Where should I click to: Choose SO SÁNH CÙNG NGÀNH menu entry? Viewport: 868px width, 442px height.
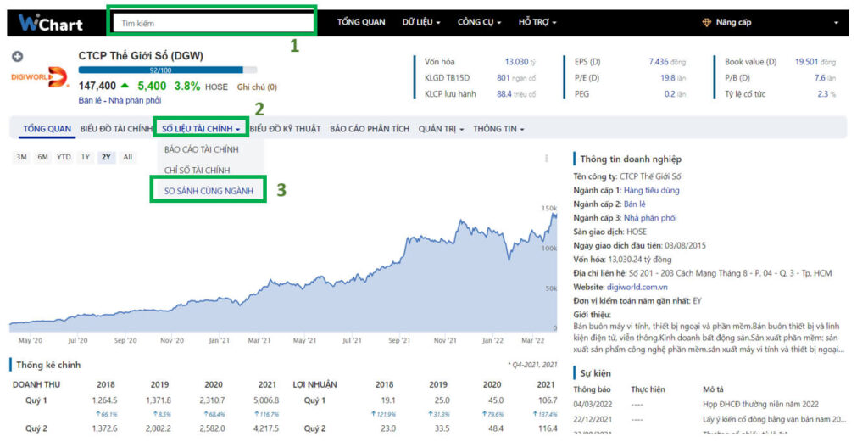tap(209, 191)
